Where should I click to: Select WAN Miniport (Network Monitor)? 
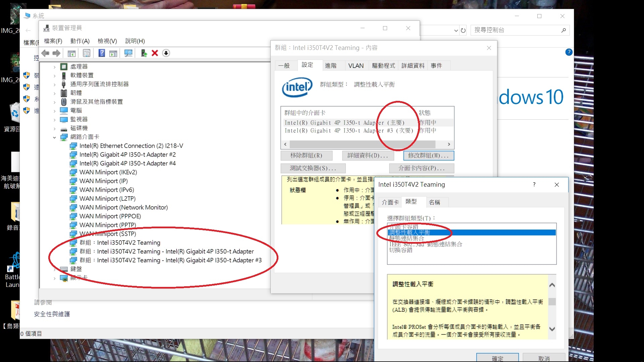pos(123,207)
